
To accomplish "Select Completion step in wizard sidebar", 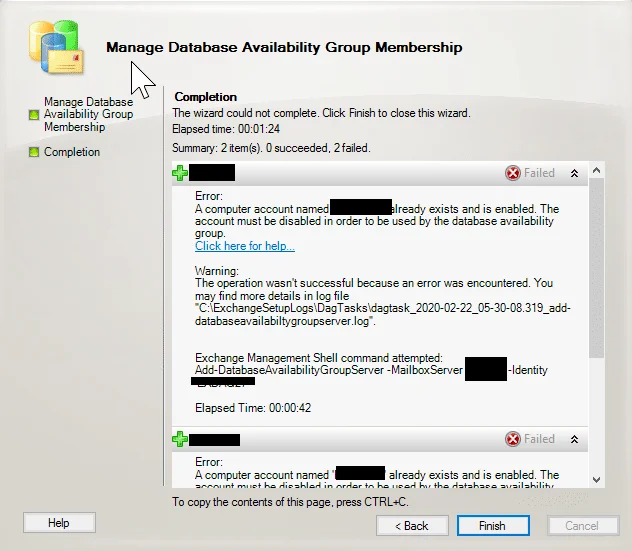I will 72,152.
